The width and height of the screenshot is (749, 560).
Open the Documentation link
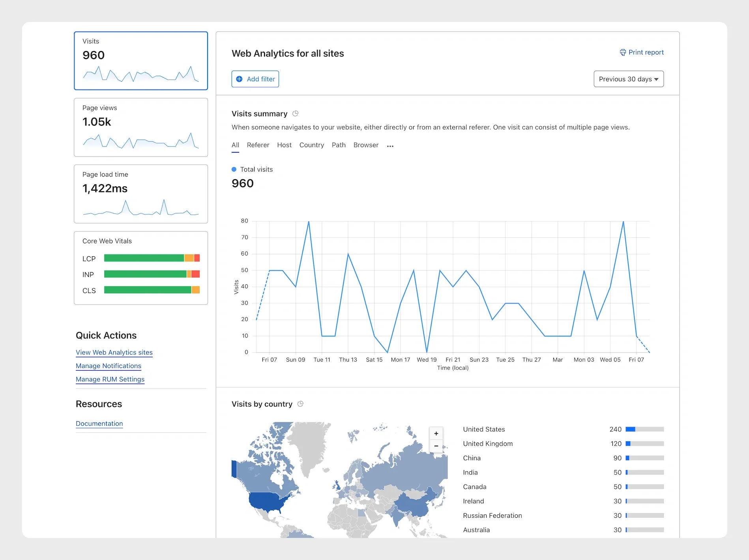coord(99,424)
